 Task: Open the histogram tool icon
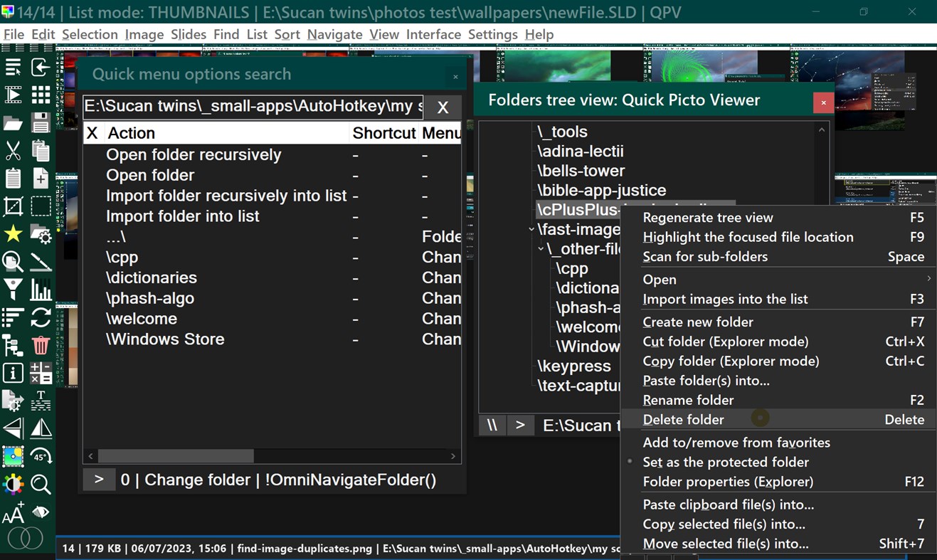coord(41,289)
